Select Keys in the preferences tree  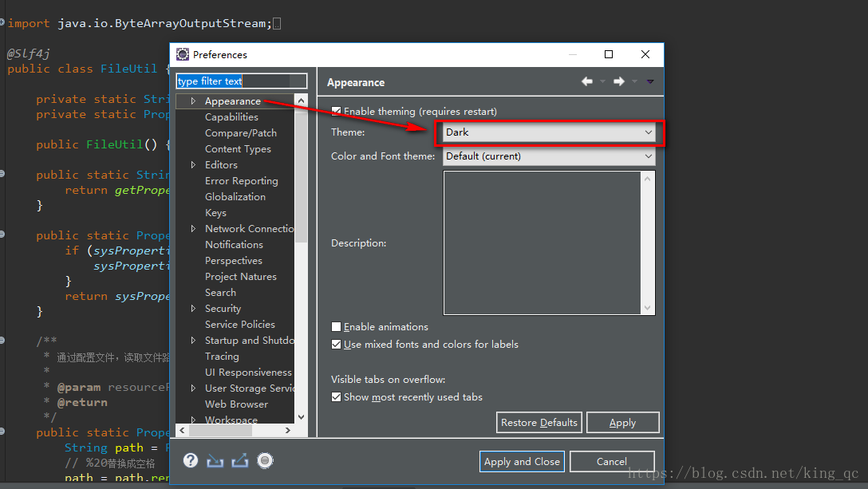[215, 213]
